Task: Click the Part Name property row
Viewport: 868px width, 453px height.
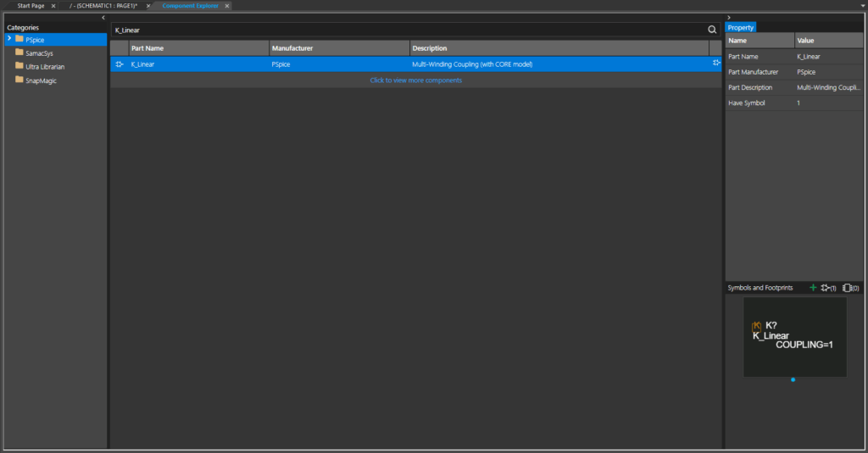Action: [793, 57]
